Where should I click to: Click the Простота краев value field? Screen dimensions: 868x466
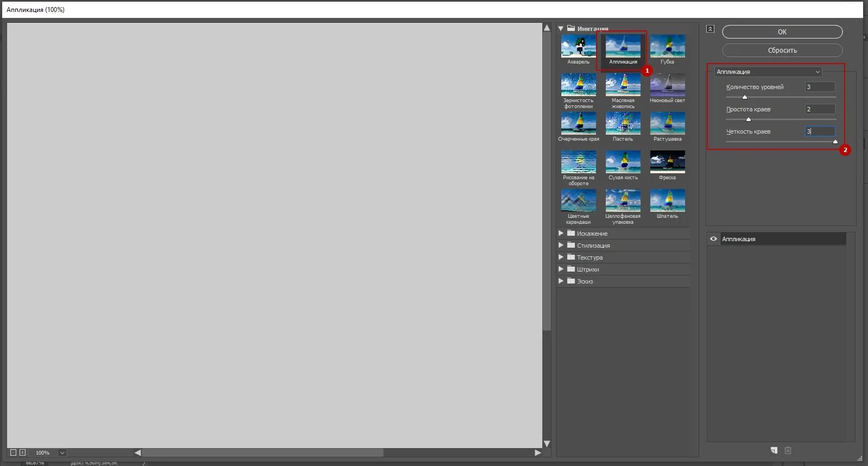click(820, 109)
